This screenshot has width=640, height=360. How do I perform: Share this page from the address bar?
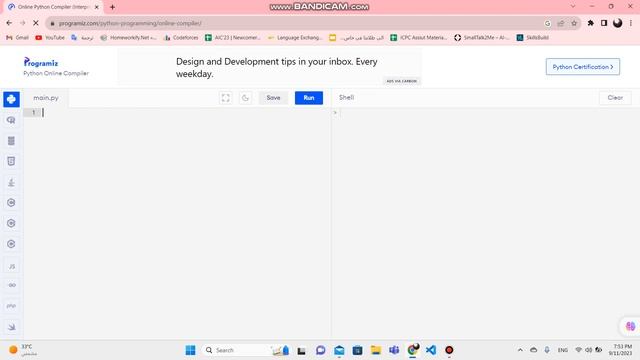561,23
